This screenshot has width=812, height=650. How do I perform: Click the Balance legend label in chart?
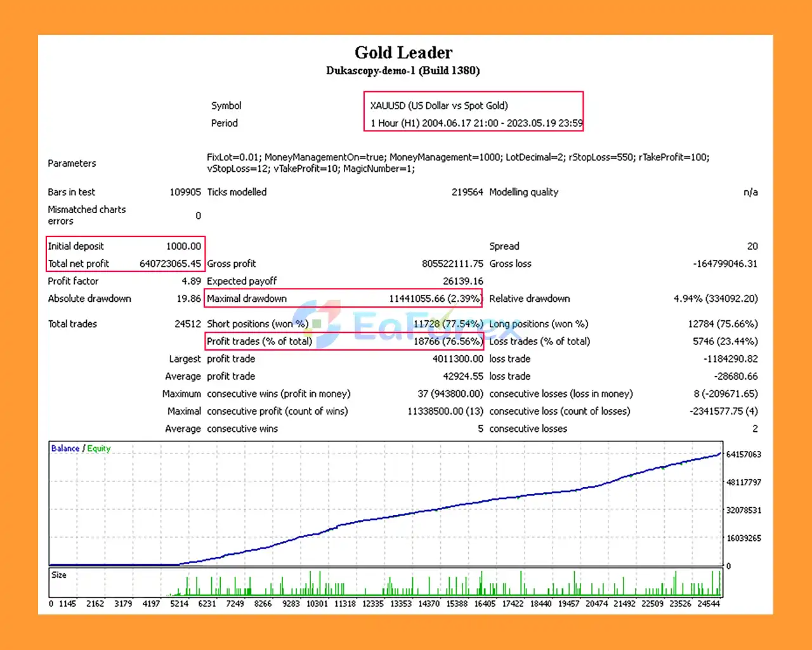65,448
